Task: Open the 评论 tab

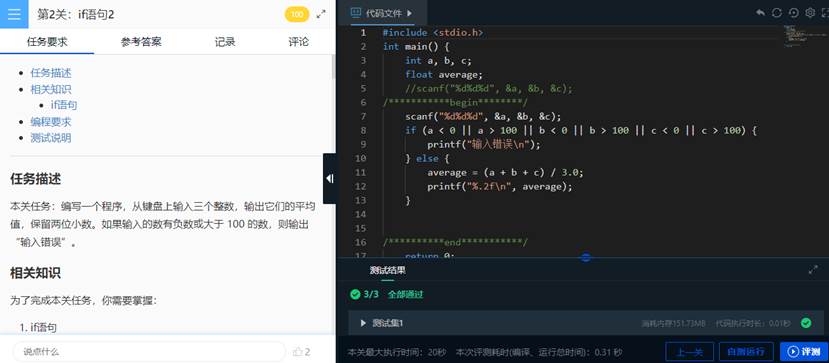Action: pyautogui.click(x=298, y=42)
